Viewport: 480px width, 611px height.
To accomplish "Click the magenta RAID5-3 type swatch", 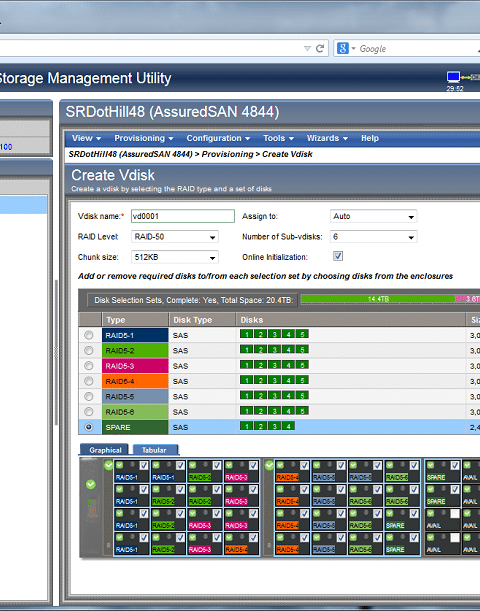I will pyautogui.click(x=135, y=366).
